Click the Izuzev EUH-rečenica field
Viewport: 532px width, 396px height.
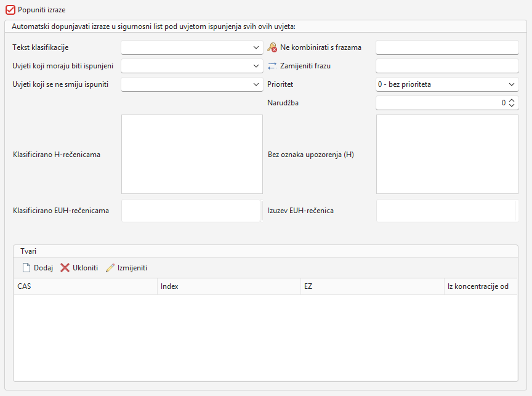click(447, 211)
